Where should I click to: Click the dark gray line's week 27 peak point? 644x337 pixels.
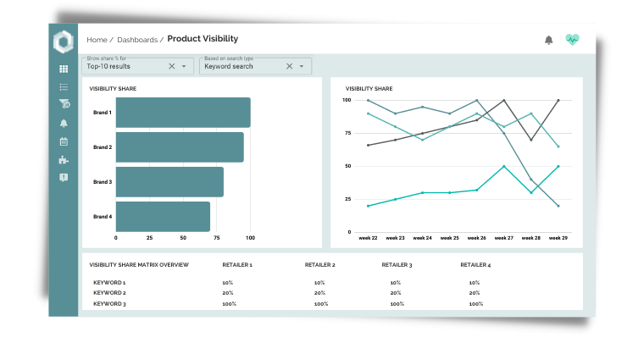(x=504, y=100)
